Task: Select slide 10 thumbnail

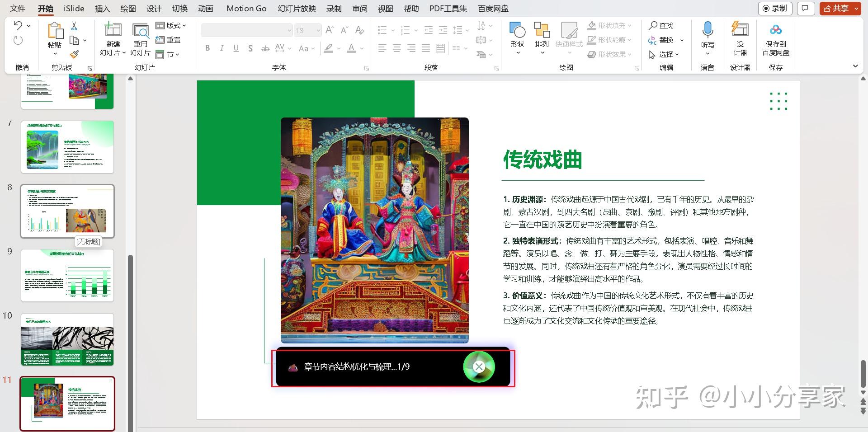Action: pos(67,339)
